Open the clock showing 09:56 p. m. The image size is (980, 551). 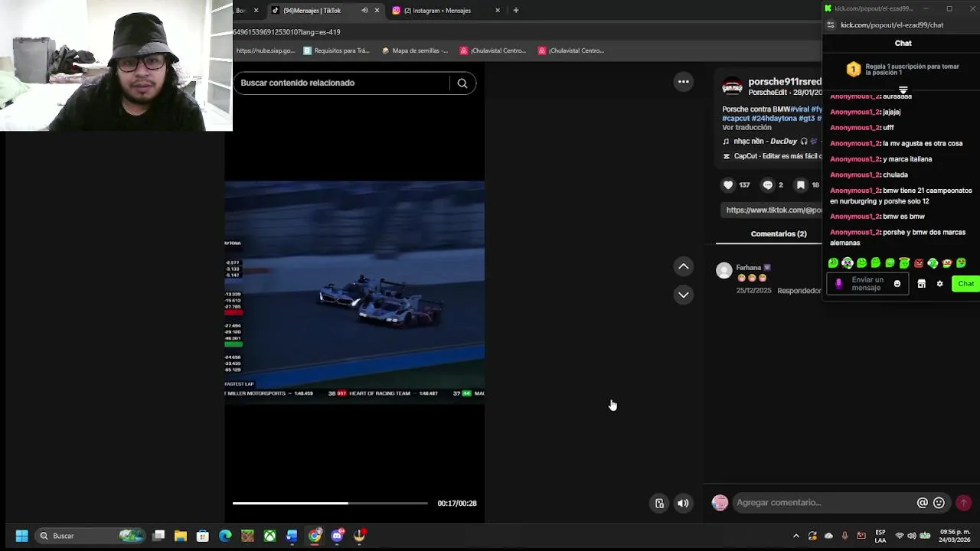coord(954,536)
